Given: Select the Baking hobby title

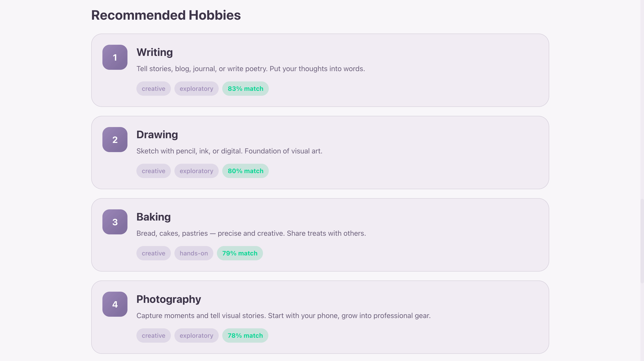Looking at the screenshot, I should pyautogui.click(x=153, y=217).
